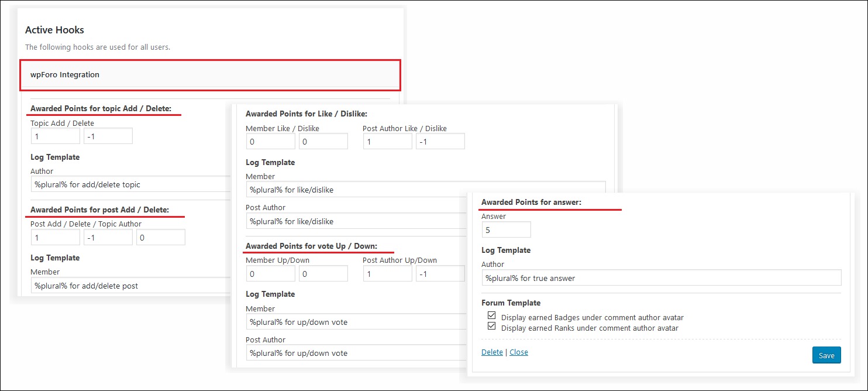This screenshot has height=391, width=868.
Task: Edit the true answer log template field
Action: tap(661, 278)
